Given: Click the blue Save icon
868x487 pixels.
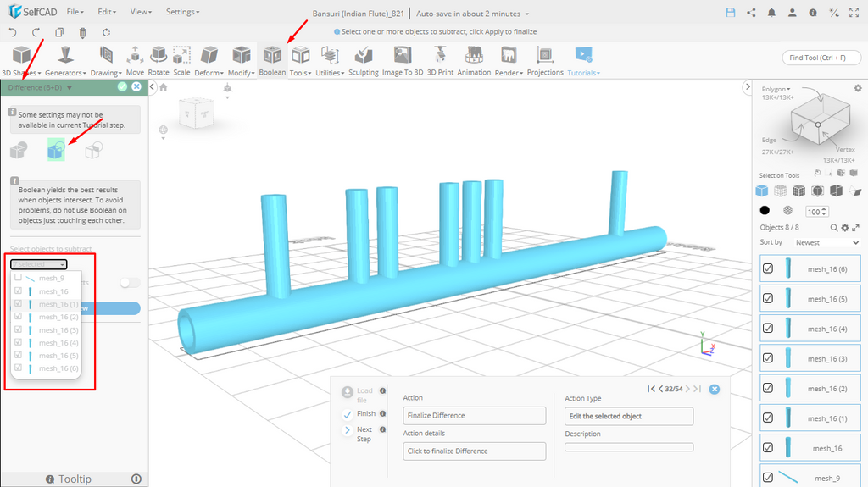Looking at the screenshot, I should [731, 13].
